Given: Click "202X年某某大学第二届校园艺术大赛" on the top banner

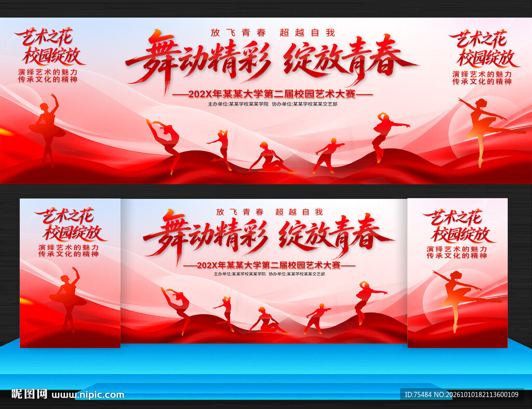Looking at the screenshot, I should point(272,94).
